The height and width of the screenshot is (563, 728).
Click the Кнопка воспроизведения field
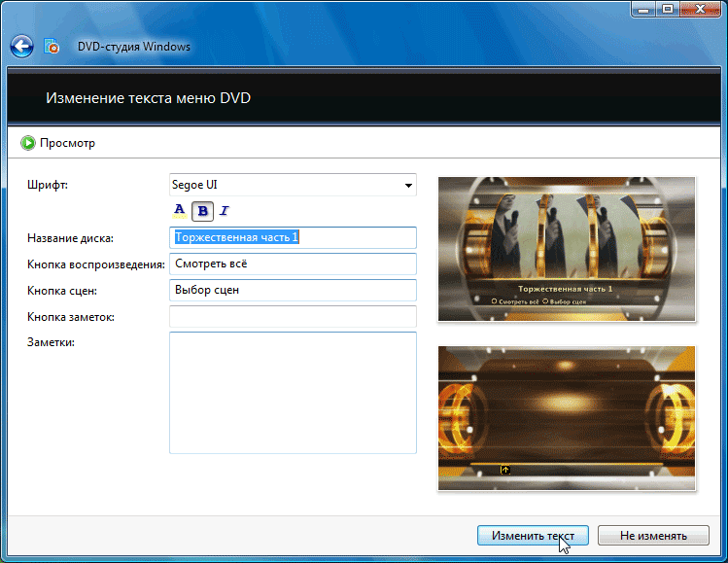coord(293,264)
